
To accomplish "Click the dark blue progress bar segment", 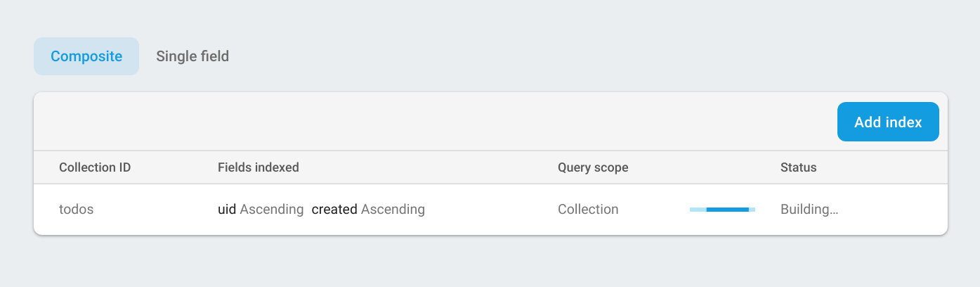I will click(727, 210).
